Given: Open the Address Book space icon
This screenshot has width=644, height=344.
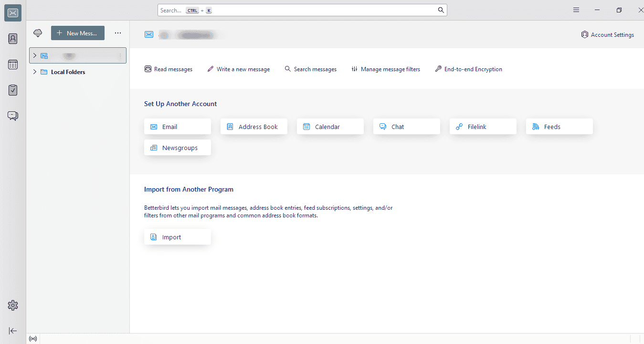Looking at the screenshot, I should pyautogui.click(x=13, y=39).
